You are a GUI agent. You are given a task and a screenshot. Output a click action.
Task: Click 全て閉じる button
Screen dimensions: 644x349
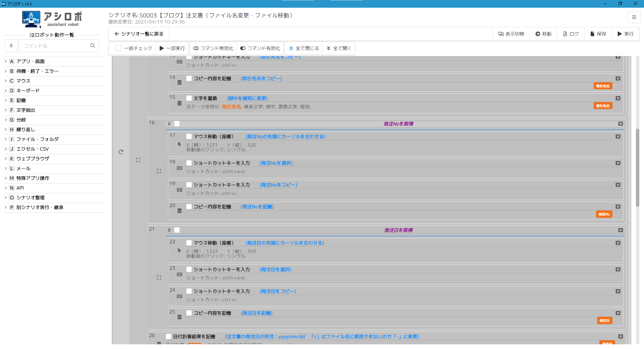[304, 48]
